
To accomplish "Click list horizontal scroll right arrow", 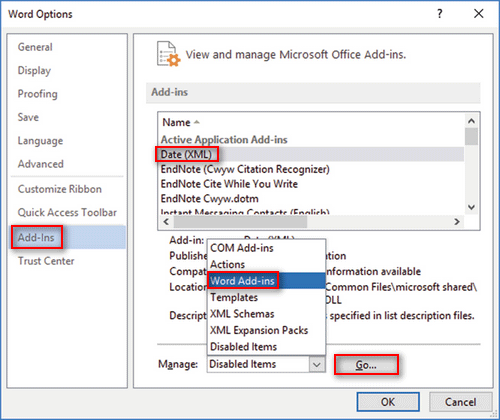I will [457, 221].
